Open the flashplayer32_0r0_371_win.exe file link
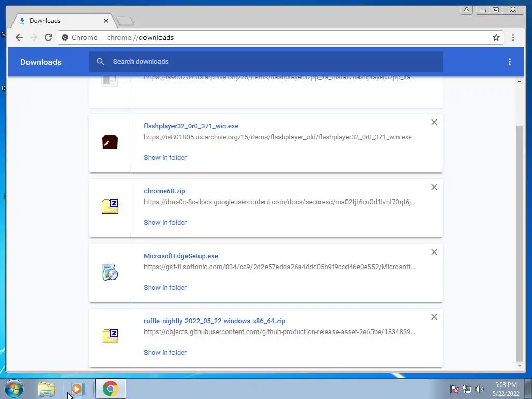 pyautogui.click(x=191, y=126)
